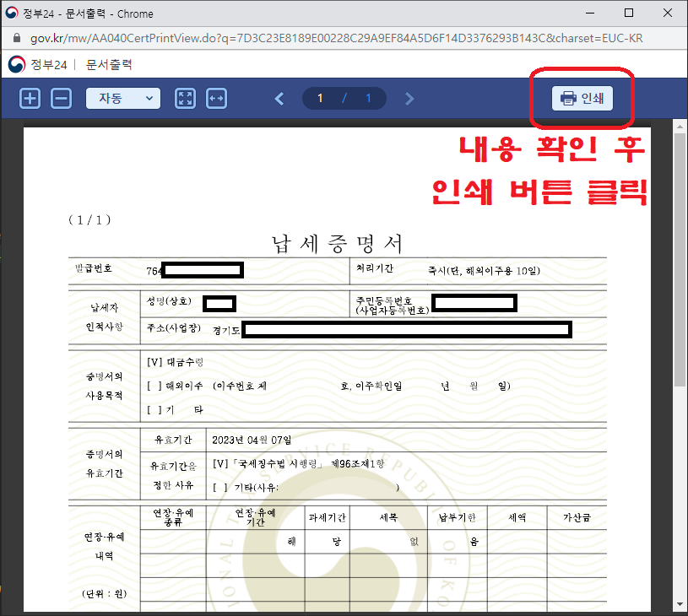The height and width of the screenshot is (616, 688).
Task: Click the 기타(사유: checkbox
Action: [220, 488]
